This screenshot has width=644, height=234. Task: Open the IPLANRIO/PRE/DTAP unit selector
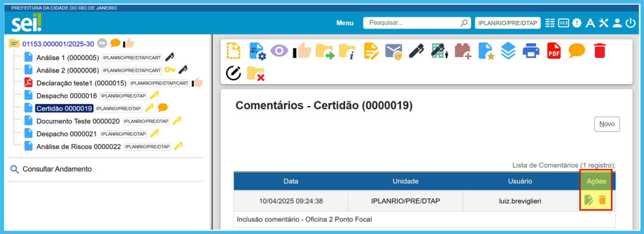click(x=507, y=23)
